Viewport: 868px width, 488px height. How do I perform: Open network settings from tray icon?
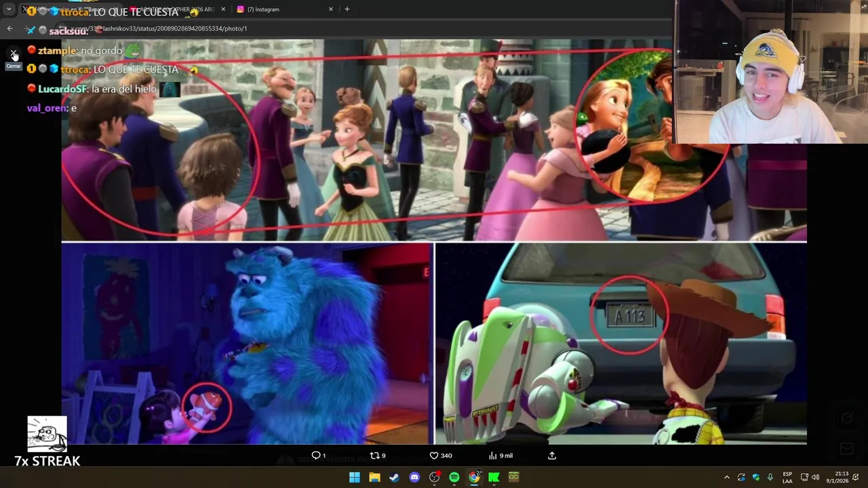click(x=804, y=477)
